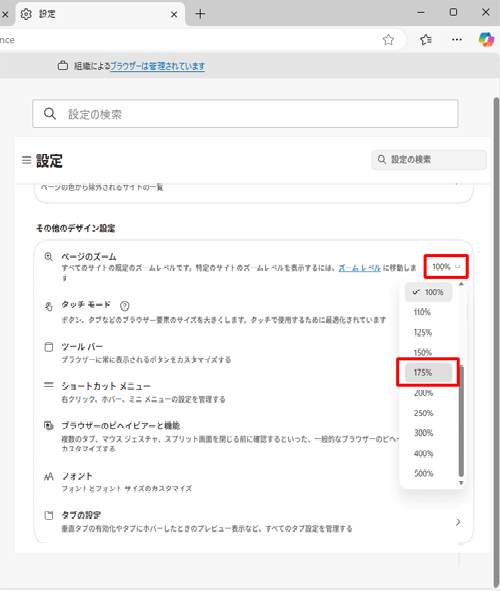Click the zoom list scroll-up arrow
Screen dimensions: 500x591
click(x=461, y=284)
